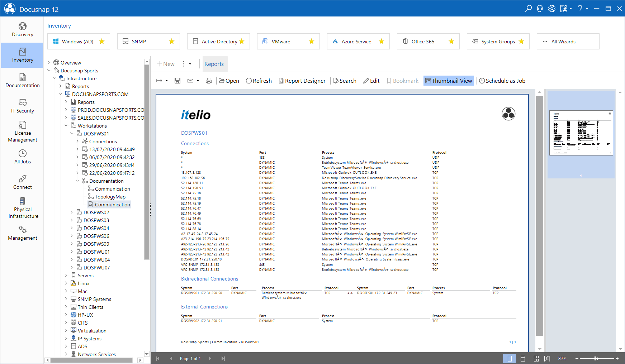Image resolution: width=625 pixels, height=364 pixels.
Task: Expand the DOSPWS02 workstation node
Action: (x=72, y=212)
